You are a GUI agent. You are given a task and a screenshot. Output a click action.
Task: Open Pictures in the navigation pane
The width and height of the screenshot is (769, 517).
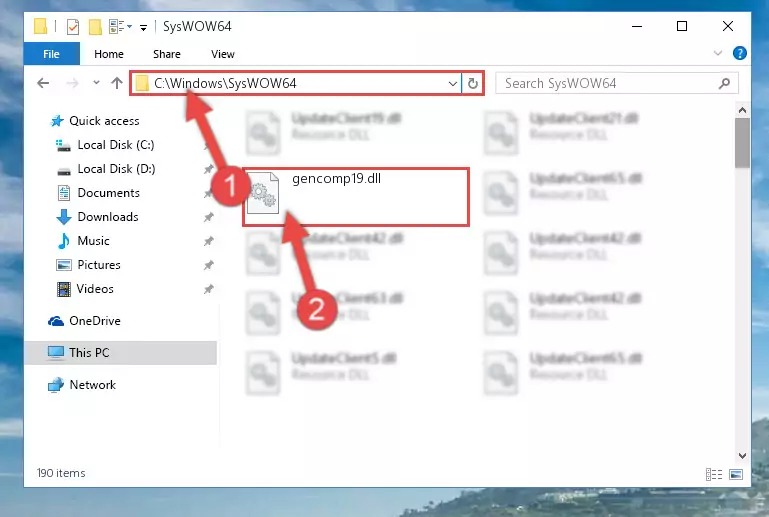point(99,265)
